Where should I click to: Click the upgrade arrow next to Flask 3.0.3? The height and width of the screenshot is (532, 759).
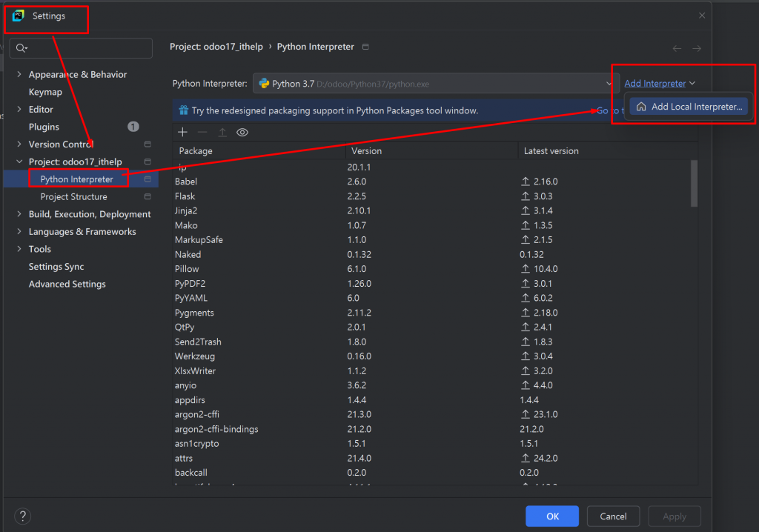coord(526,196)
